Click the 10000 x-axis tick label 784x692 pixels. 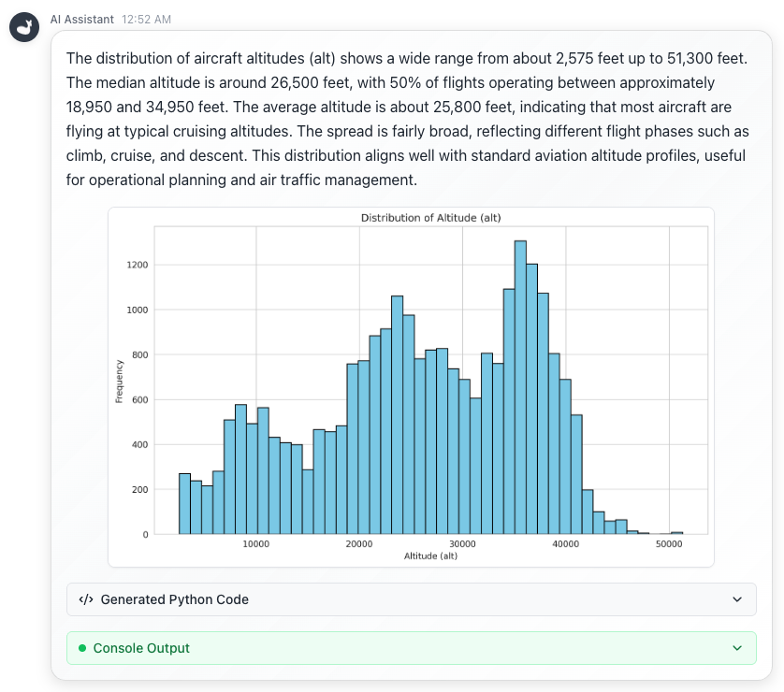pos(256,543)
